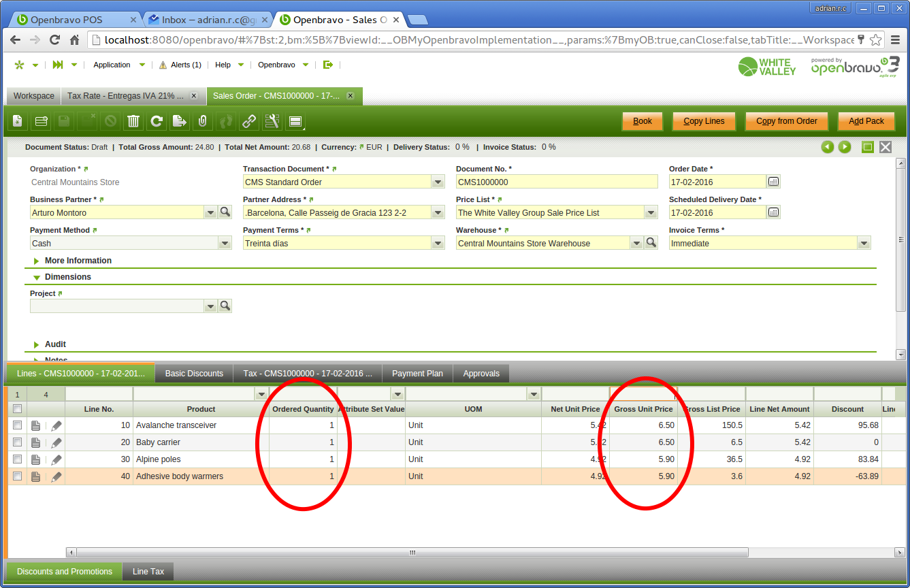Open the Payment Plan tab
The image size is (910, 588).
pyautogui.click(x=417, y=374)
